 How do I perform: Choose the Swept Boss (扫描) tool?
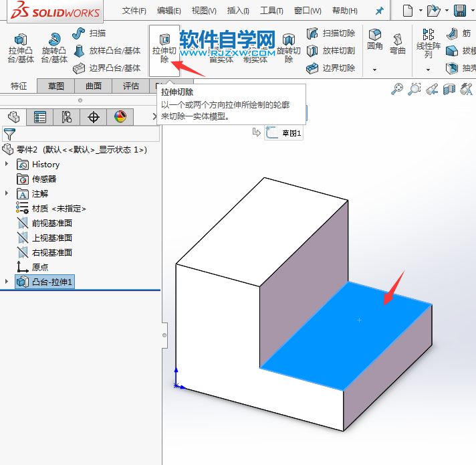[89, 33]
